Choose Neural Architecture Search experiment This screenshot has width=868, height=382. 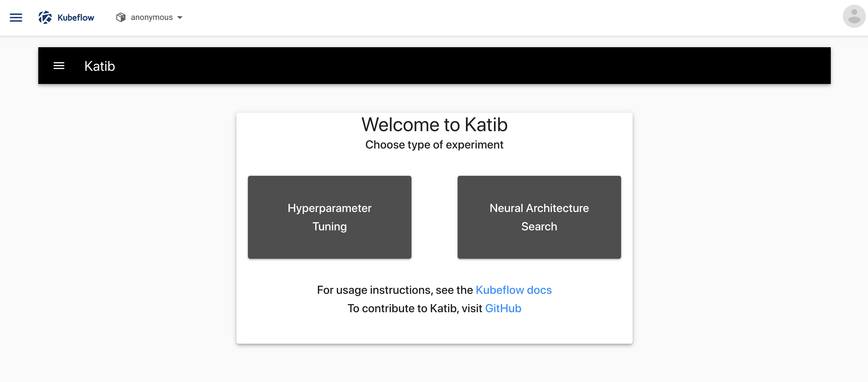click(x=539, y=217)
